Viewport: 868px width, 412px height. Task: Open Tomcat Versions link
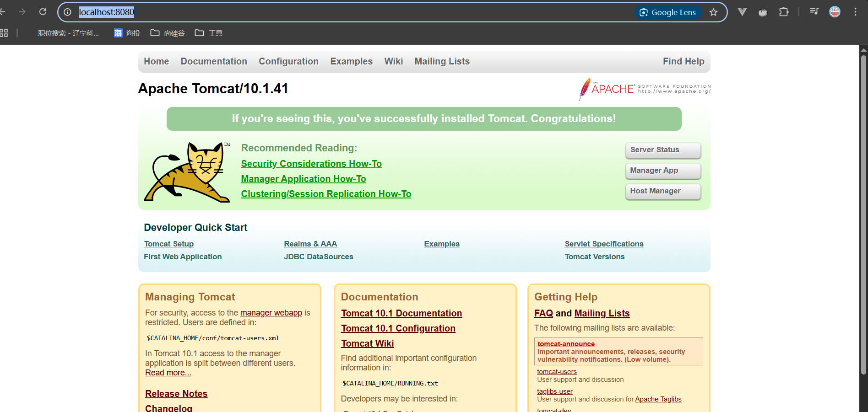594,257
